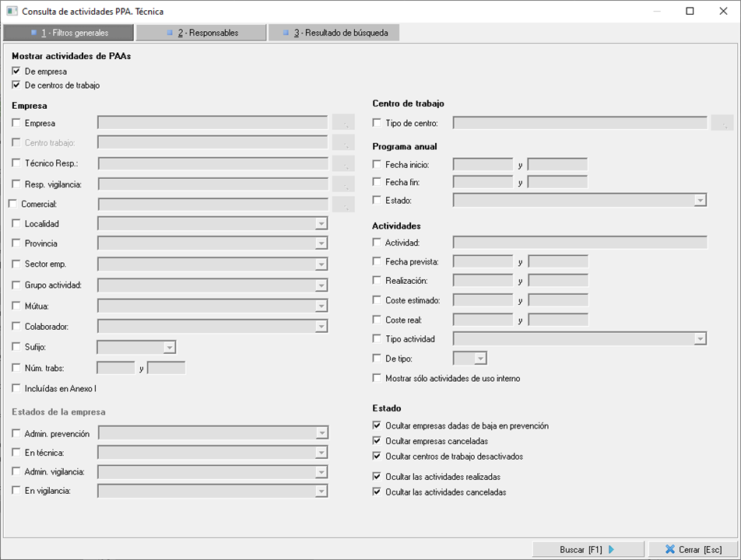Open the Programa anual Estado dropdown
This screenshot has height=560, width=741.
click(700, 201)
